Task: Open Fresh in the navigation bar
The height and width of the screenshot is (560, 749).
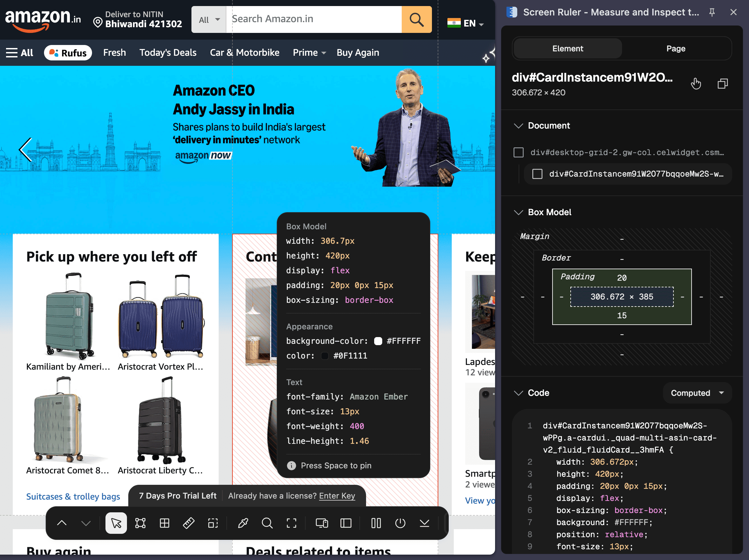Action: pyautogui.click(x=115, y=52)
